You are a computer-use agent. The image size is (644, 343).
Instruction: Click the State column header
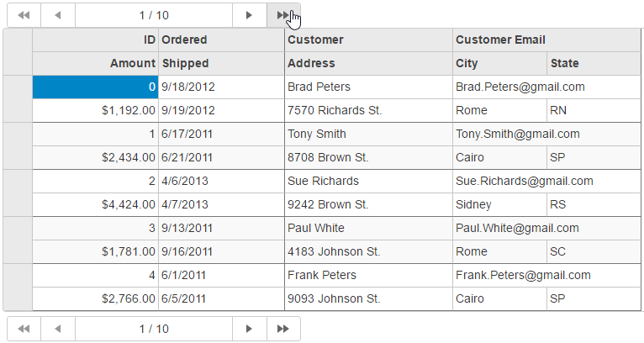[594, 63]
